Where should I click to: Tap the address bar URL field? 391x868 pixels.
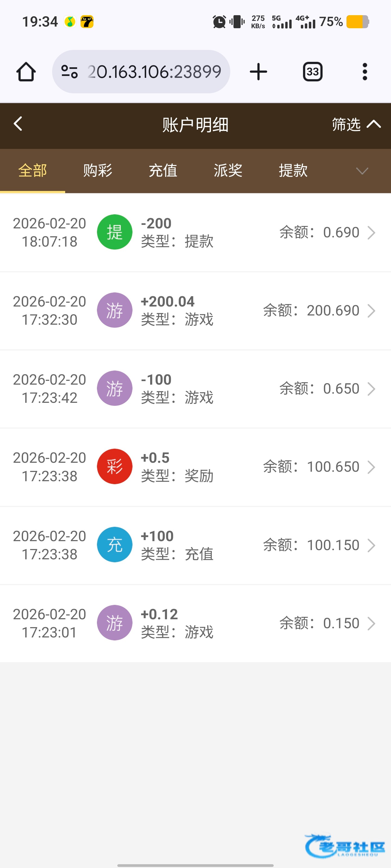tap(154, 72)
